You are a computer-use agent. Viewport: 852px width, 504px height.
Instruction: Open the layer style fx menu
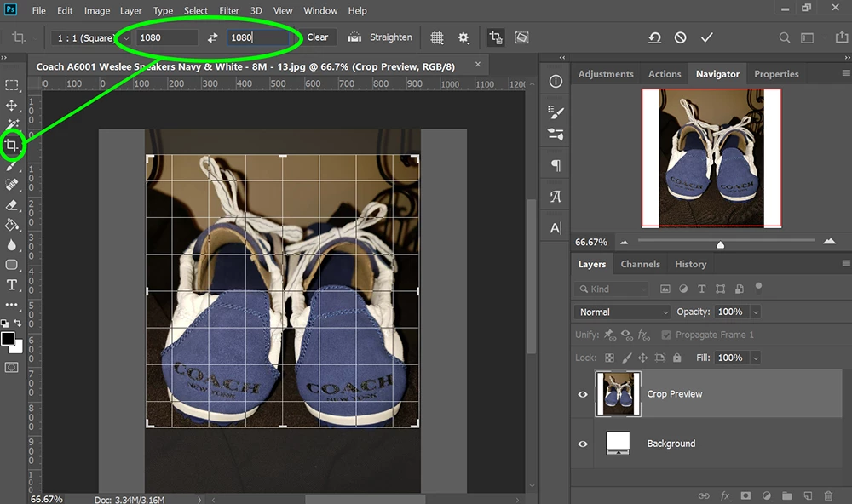point(725,495)
